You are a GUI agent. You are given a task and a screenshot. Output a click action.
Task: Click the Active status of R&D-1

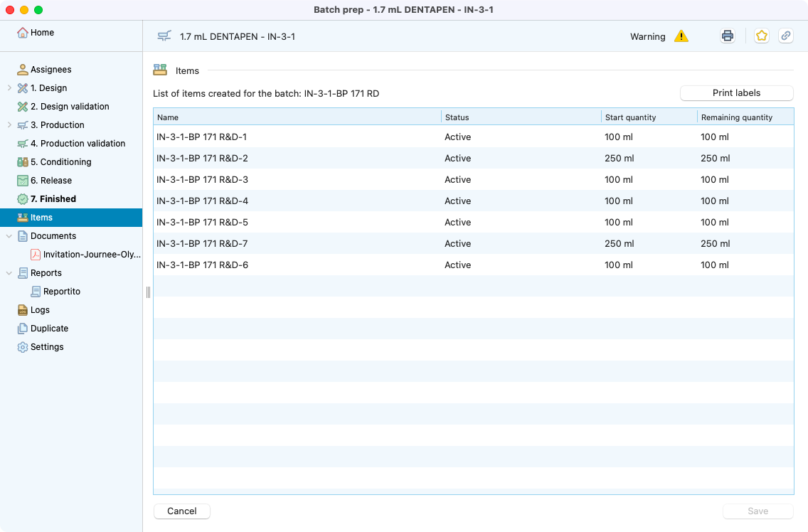coord(457,137)
